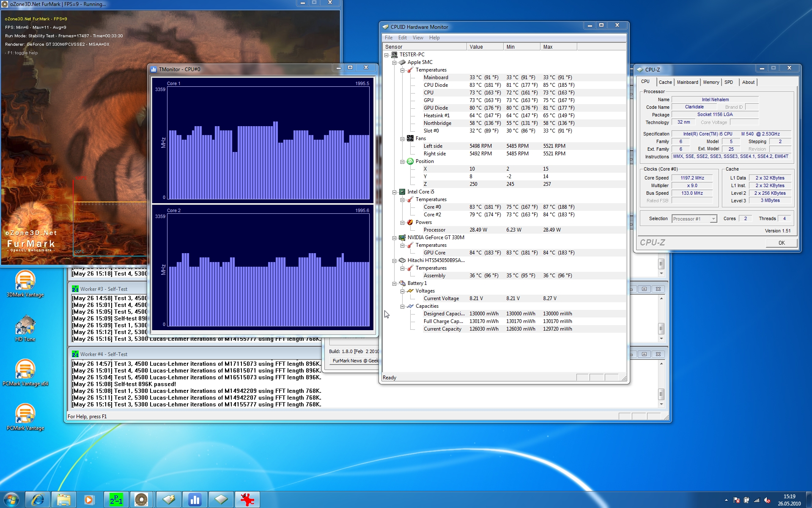This screenshot has height=508, width=812.
Task: Show hidden tray icons arrow
Action: pos(726,500)
